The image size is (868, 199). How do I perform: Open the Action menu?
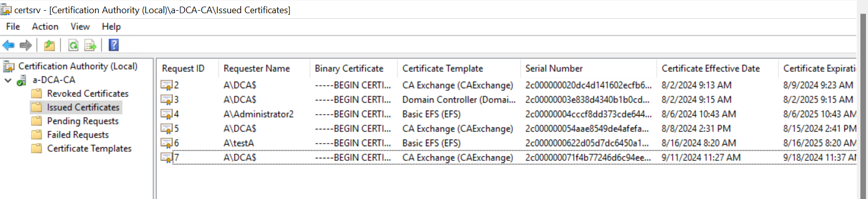click(45, 26)
